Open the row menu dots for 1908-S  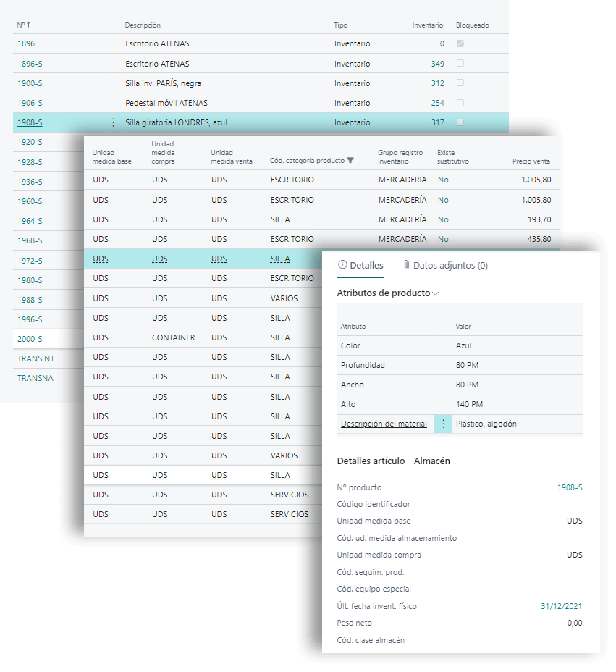[113, 122]
